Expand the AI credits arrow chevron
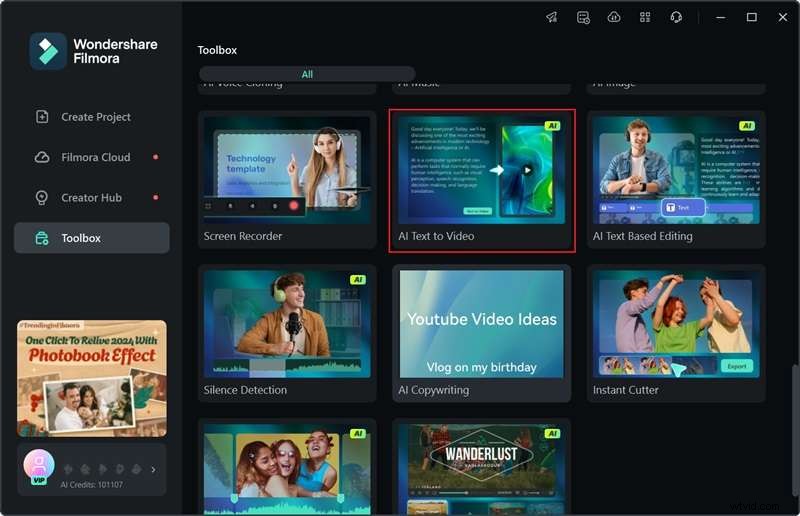The image size is (800, 516). (x=153, y=470)
